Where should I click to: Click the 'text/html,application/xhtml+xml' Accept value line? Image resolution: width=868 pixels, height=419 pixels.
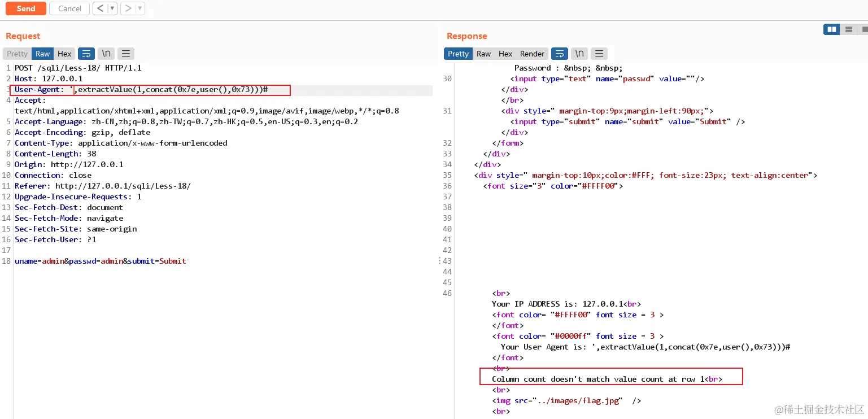[207, 111]
